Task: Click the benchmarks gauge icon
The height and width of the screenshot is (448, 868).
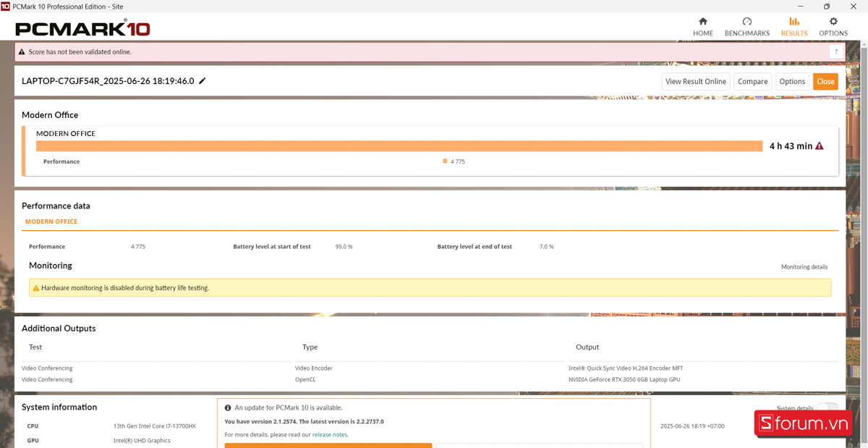Action: click(747, 21)
